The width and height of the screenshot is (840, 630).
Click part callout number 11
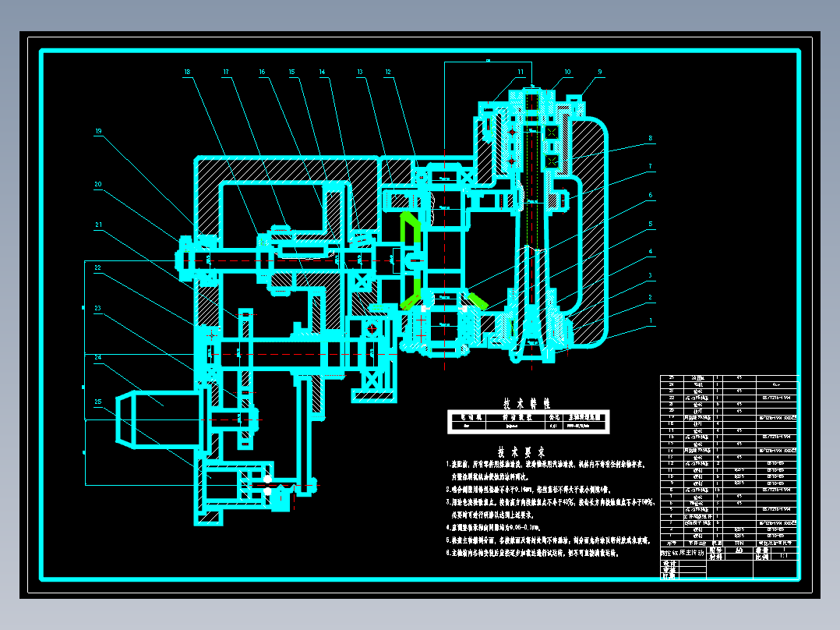(521, 72)
